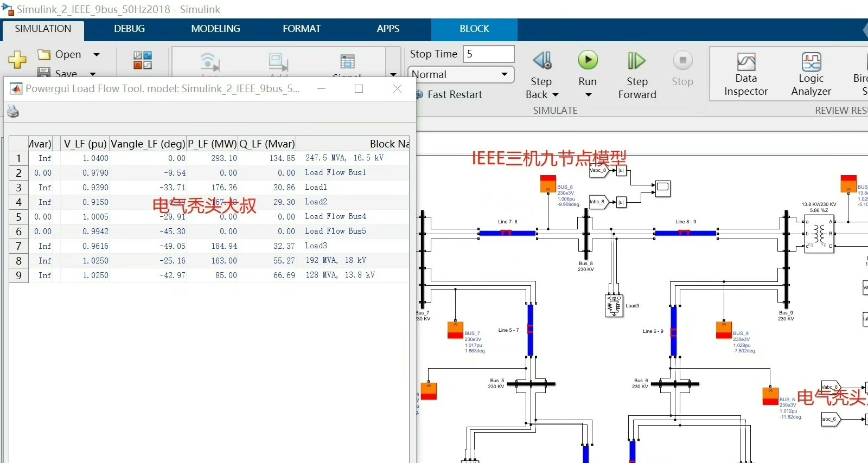Expand the Open dropdown arrow
The image size is (868, 463).
[x=97, y=55]
